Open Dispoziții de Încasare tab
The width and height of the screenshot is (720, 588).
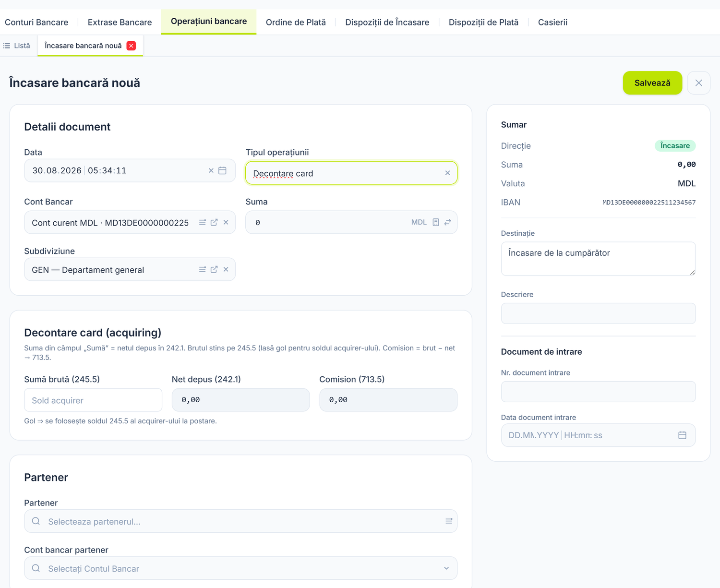click(387, 22)
